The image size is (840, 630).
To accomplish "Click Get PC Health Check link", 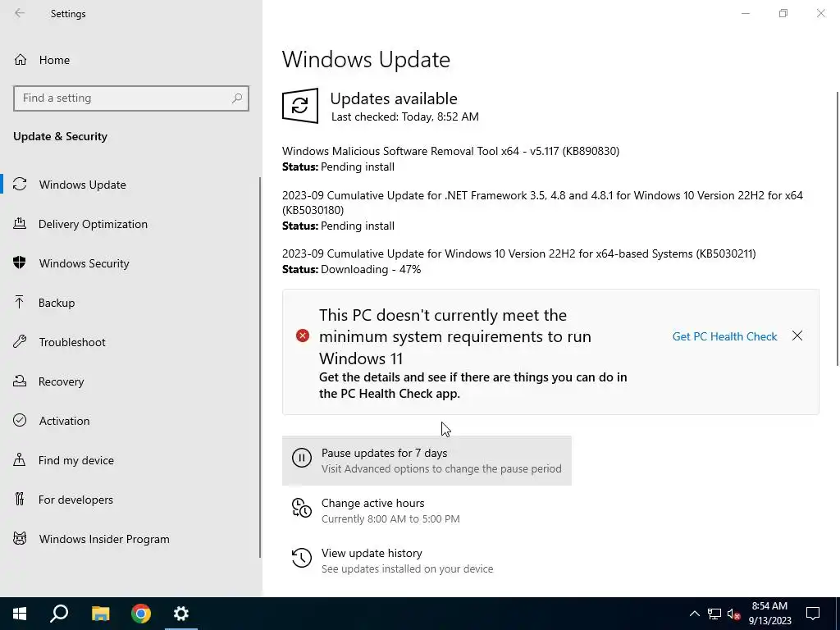I will 724,336.
